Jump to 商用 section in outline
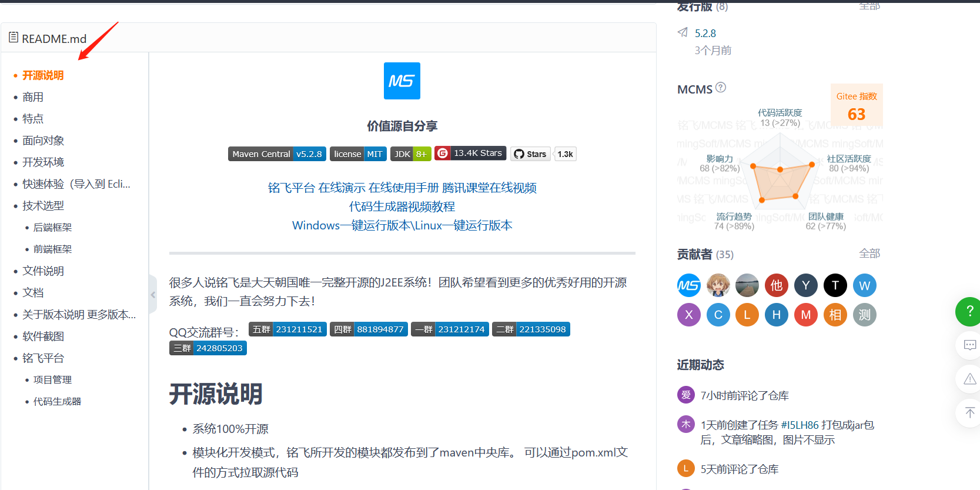The width and height of the screenshot is (980, 490). (x=33, y=97)
